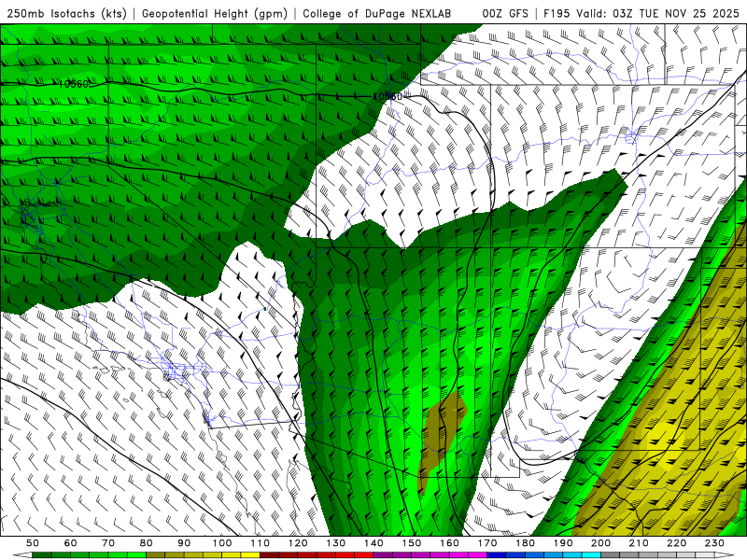Click the "College of DuPage NEXLAB" label
The height and width of the screenshot is (560, 747).
[x=377, y=14]
